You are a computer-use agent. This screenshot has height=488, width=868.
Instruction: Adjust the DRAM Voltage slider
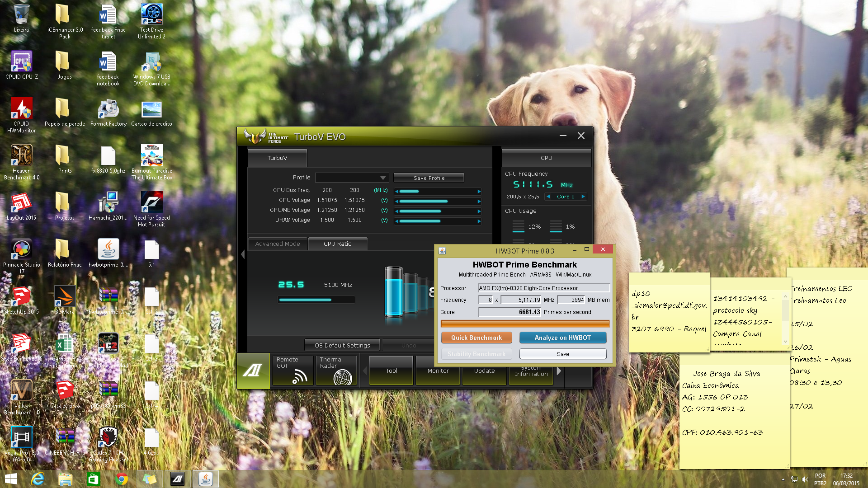click(438, 221)
